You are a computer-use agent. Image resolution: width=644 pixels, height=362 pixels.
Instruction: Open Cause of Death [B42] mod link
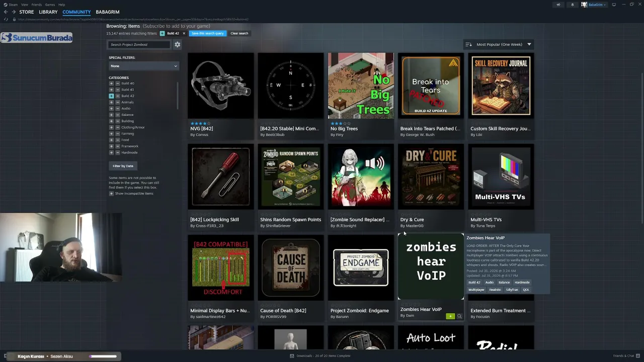click(283, 311)
